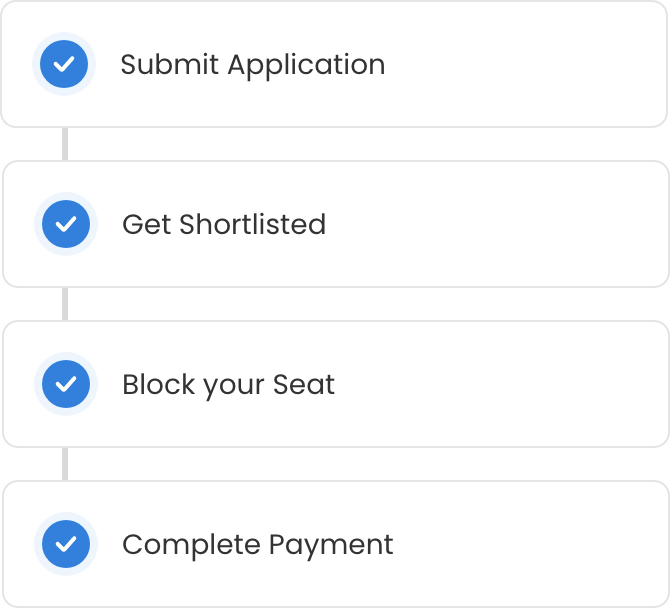Viewport: 670px width, 608px height.
Task: Click empty area of Block your Seat card
Action: click(x=526, y=384)
